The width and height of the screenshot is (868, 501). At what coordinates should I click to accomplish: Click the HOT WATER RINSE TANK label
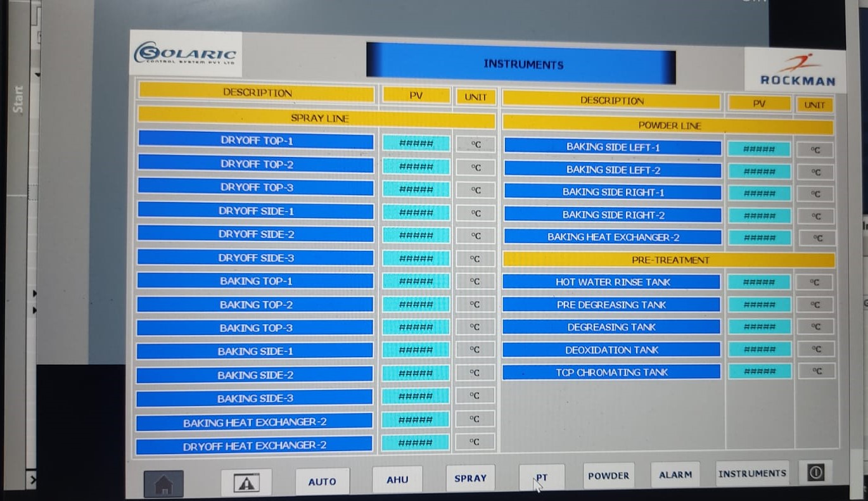pos(612,282)
